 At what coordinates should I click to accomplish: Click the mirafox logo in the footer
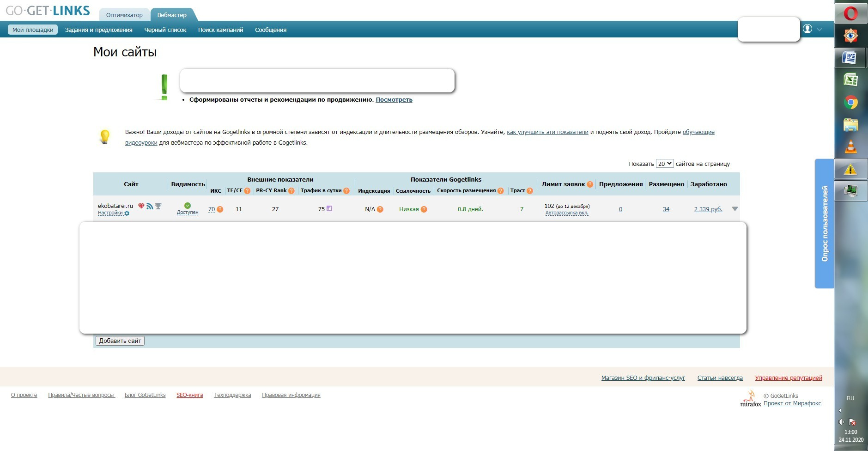(x=751, y=399)
